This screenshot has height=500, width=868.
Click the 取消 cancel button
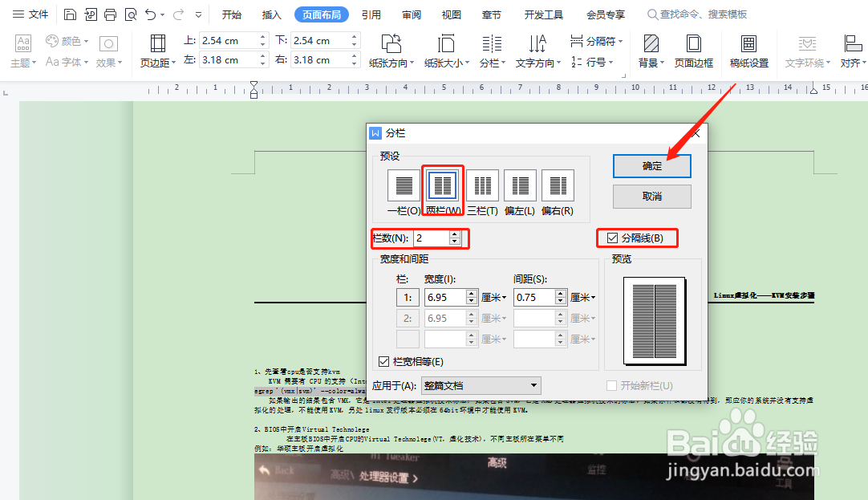pyautogui.click(x=651, y=196)
